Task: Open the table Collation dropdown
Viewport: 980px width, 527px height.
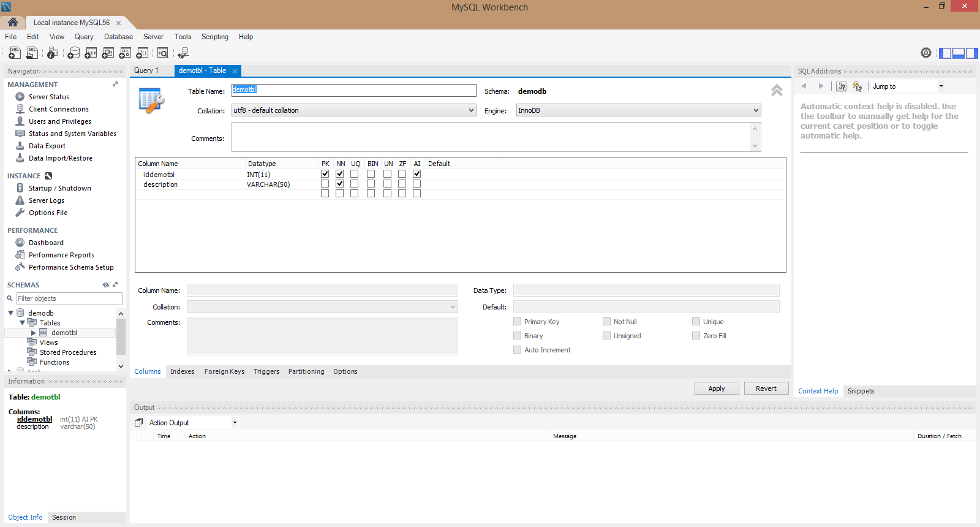Action: point(353,110)
